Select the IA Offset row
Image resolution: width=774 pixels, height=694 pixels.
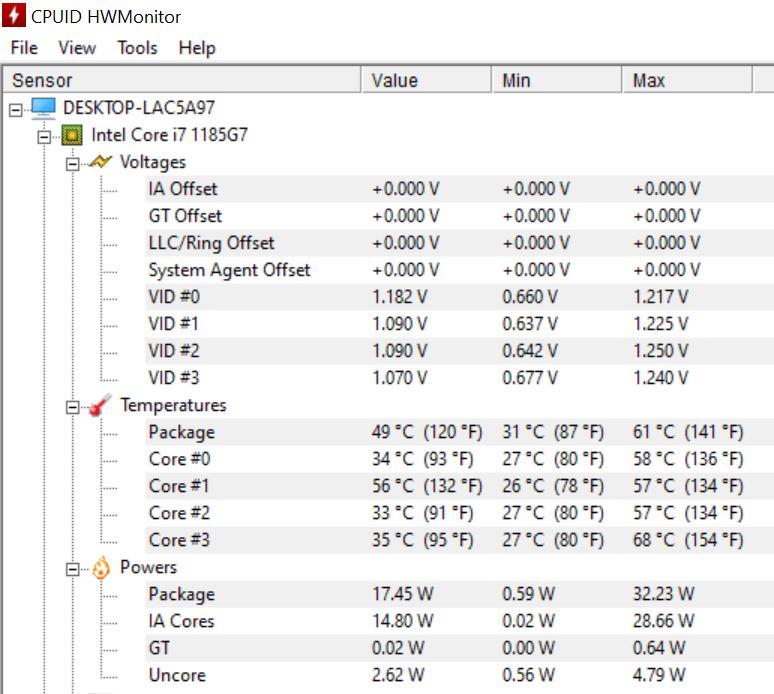[460, 189]
